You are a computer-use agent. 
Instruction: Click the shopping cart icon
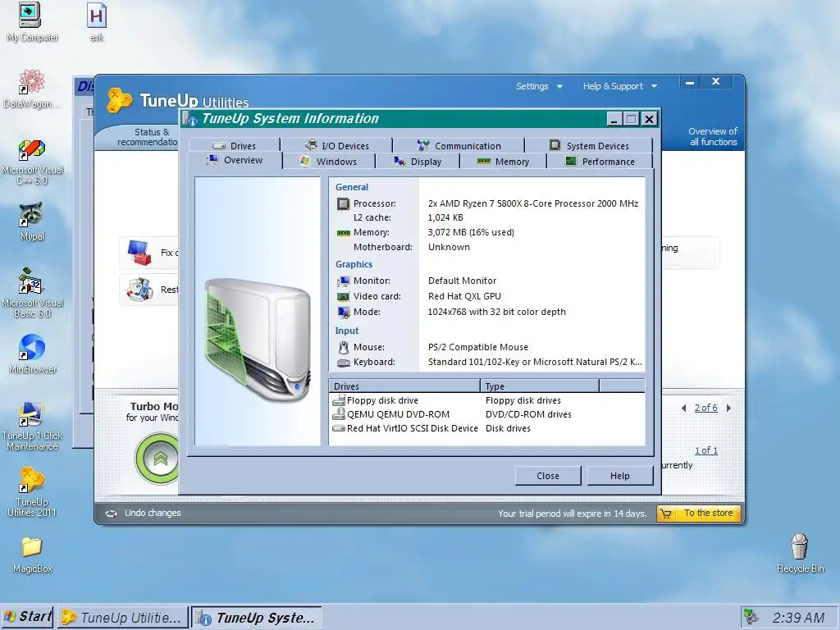coord(666,514)
